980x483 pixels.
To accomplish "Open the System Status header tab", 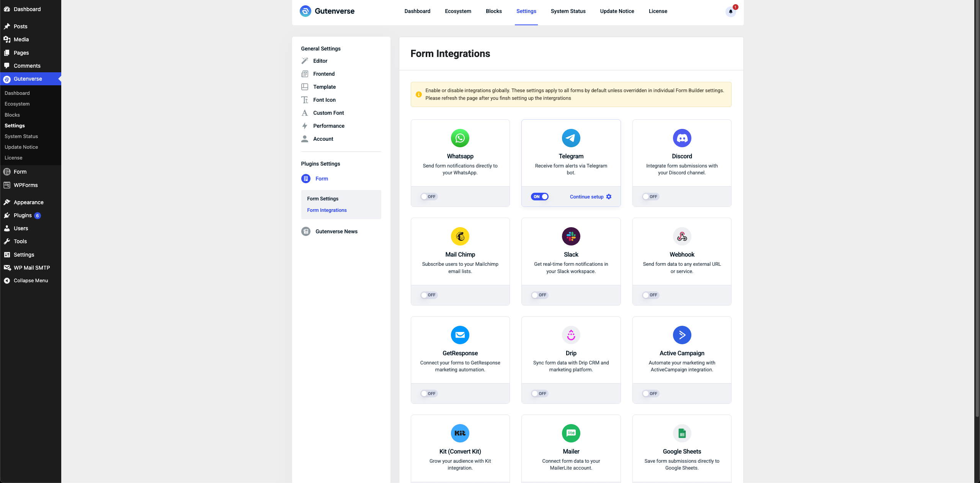I will (x=568, y=11).
